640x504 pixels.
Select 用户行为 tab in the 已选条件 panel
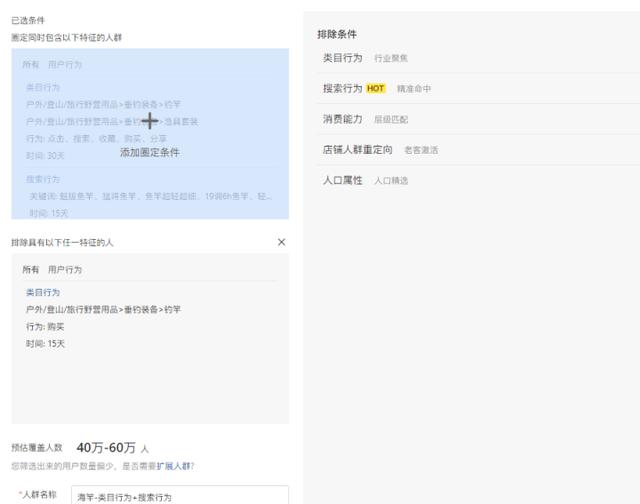65,65
